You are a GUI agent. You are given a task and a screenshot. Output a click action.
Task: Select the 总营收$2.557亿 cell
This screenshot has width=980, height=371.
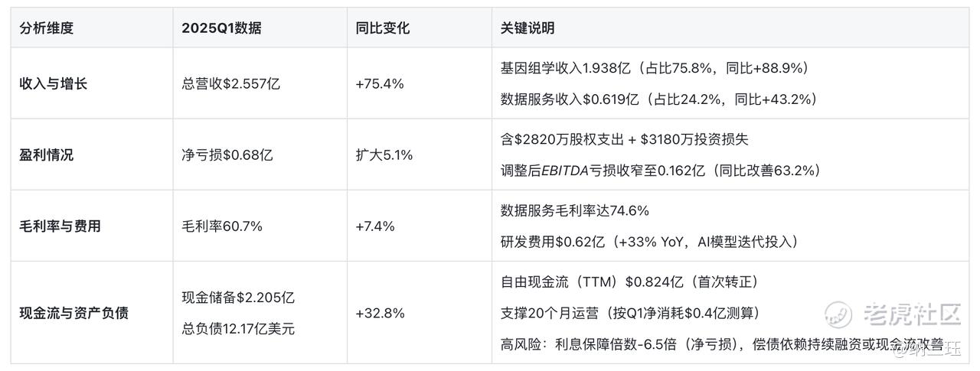click(230, 83)
